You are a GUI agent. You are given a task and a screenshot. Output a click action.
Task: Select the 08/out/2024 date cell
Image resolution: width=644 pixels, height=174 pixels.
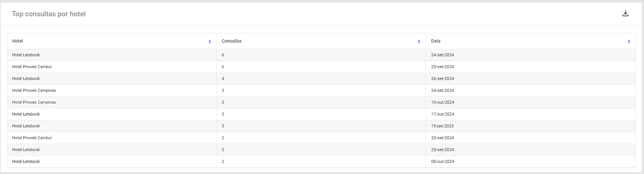coord(443,161)
